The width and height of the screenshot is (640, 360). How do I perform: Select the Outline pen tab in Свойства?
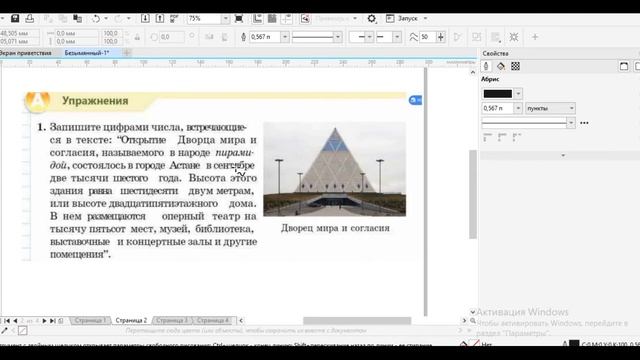tap(486, 66)
